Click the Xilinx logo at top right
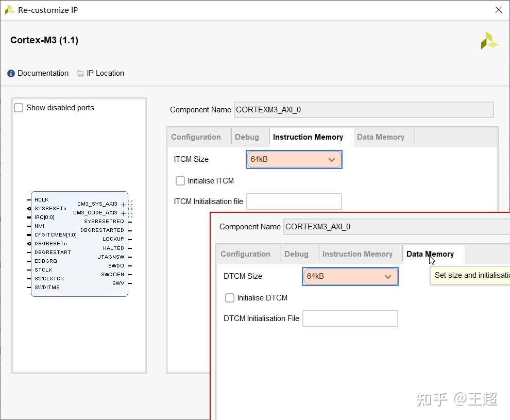Viewport: 510px width, 420px height. pos(489,40)
